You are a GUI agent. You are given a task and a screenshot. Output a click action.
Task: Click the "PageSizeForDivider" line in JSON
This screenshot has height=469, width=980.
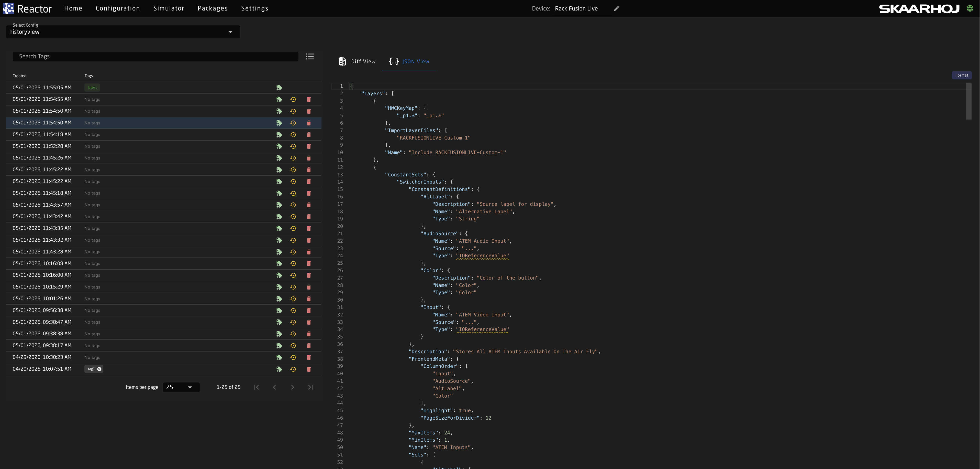pos(456,418)
